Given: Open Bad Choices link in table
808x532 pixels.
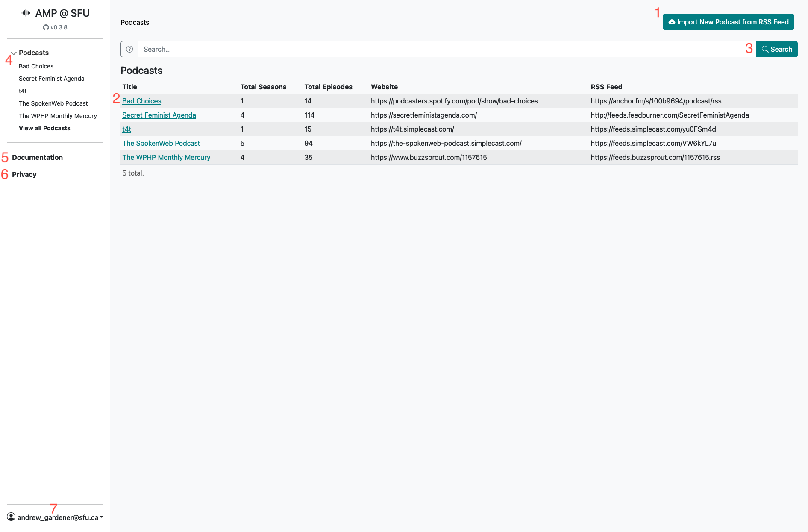Looking at the screenshot, I should click(x=141, y=101).
